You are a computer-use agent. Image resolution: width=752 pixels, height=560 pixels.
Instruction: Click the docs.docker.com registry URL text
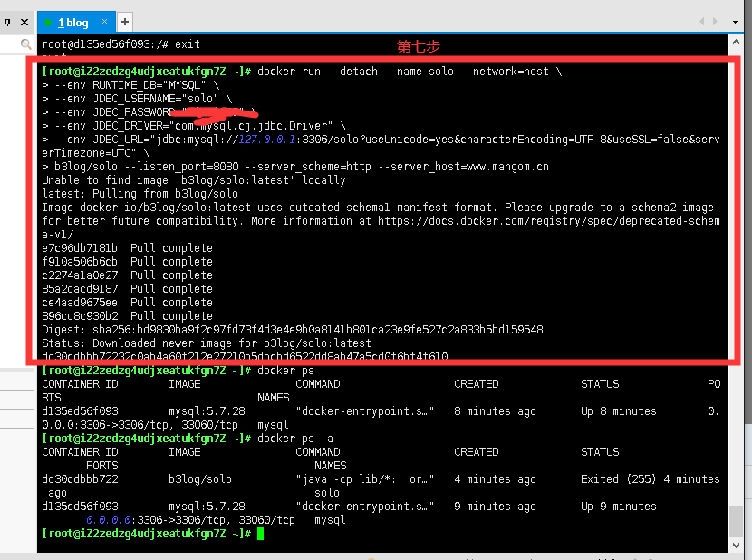point(549,221)
